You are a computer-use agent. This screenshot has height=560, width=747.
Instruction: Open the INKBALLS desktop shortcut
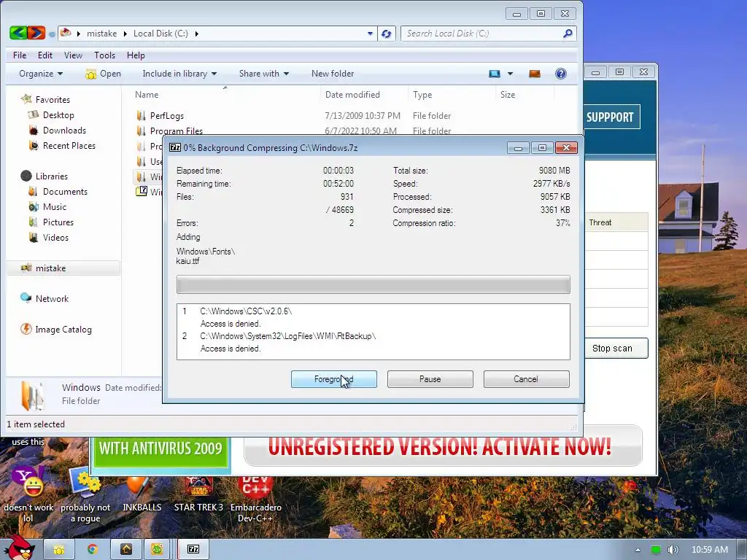click(x=142, y=495)
